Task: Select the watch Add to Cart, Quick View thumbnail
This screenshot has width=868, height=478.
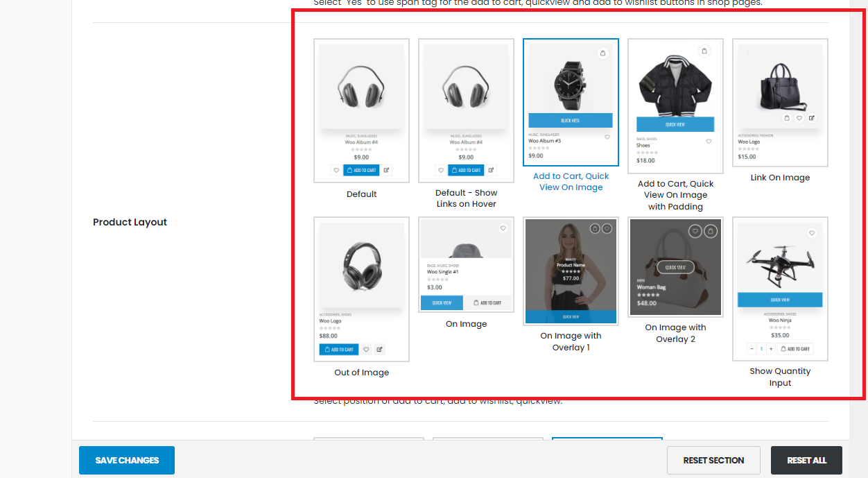Action: [571, 102]
